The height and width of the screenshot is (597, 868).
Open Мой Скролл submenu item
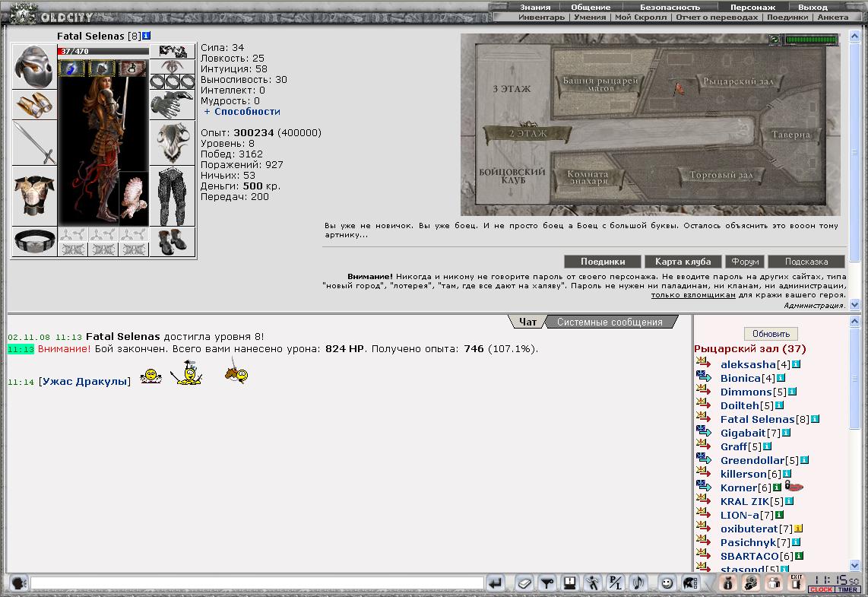(x=641, y=17)
